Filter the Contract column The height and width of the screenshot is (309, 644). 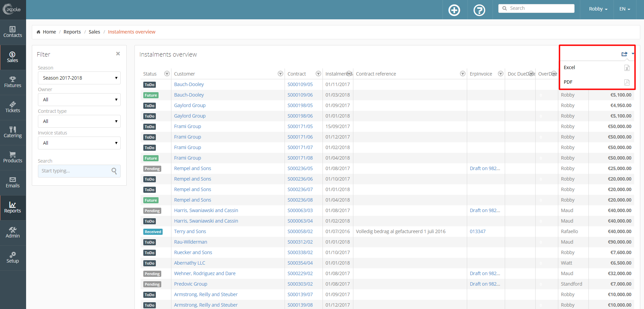coord(318,74)
